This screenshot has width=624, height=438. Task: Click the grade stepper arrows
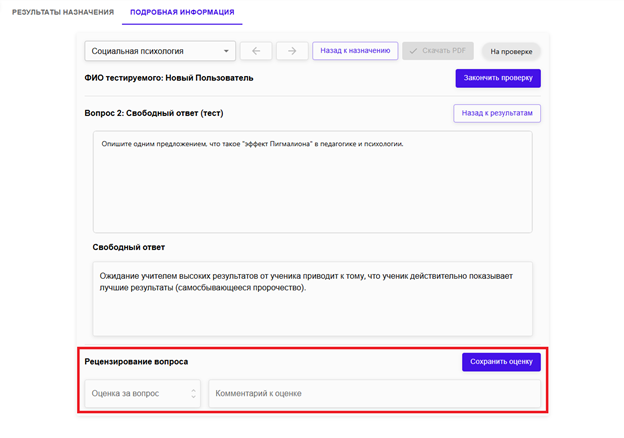[193, 393]
